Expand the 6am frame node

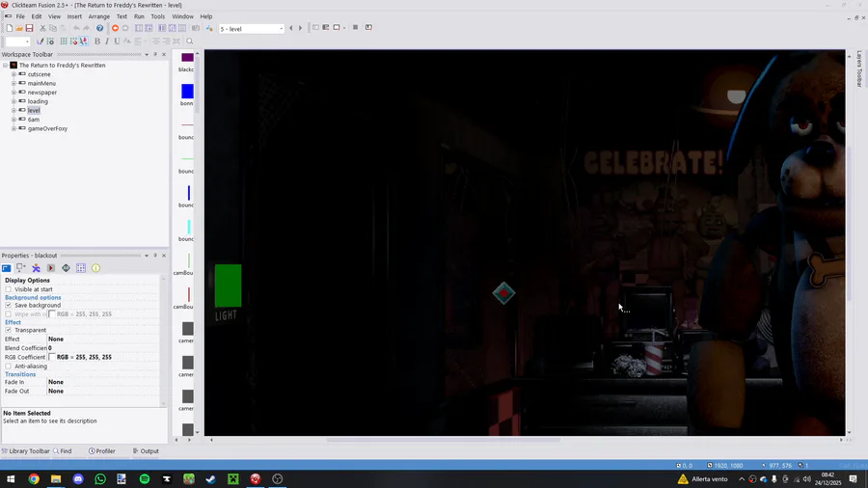(x=14, y=120)
